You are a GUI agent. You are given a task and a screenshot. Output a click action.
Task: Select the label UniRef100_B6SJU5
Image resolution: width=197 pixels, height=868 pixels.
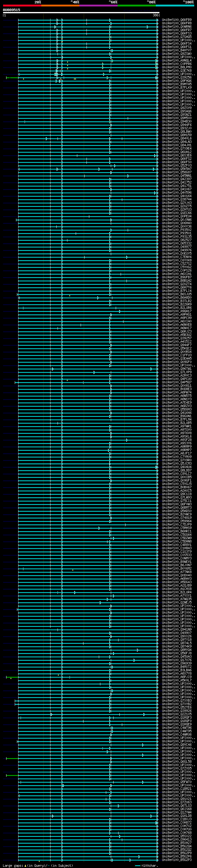point(177,294)
